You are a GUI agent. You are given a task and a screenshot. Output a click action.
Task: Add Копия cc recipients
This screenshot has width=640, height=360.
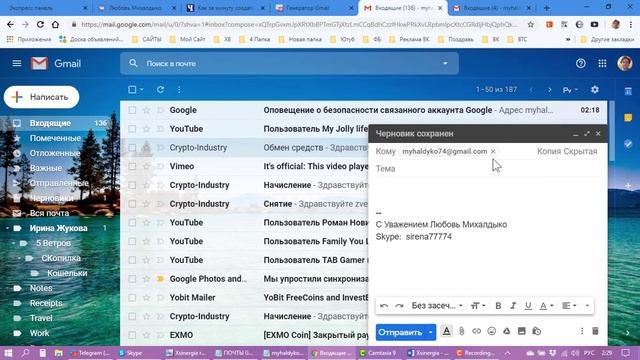click(549, 151)
